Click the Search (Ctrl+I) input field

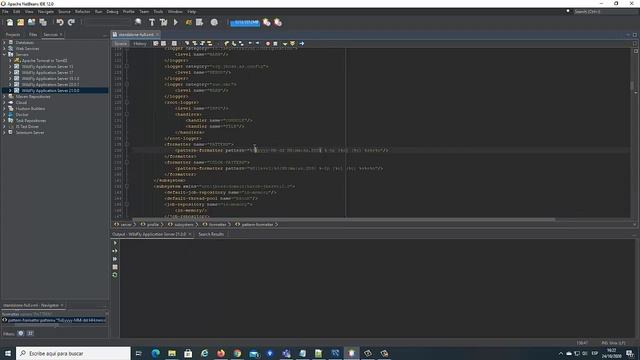pyautogui.click(x=605, y=11)
